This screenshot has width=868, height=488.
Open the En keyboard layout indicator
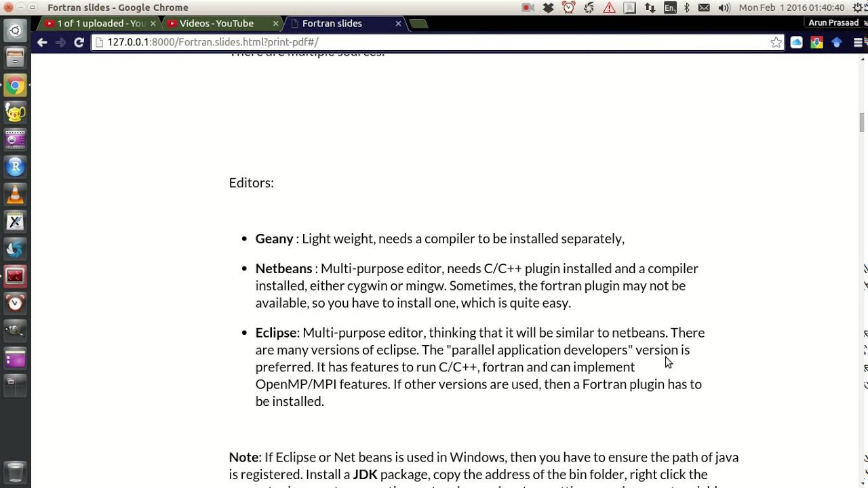point(670,7)
